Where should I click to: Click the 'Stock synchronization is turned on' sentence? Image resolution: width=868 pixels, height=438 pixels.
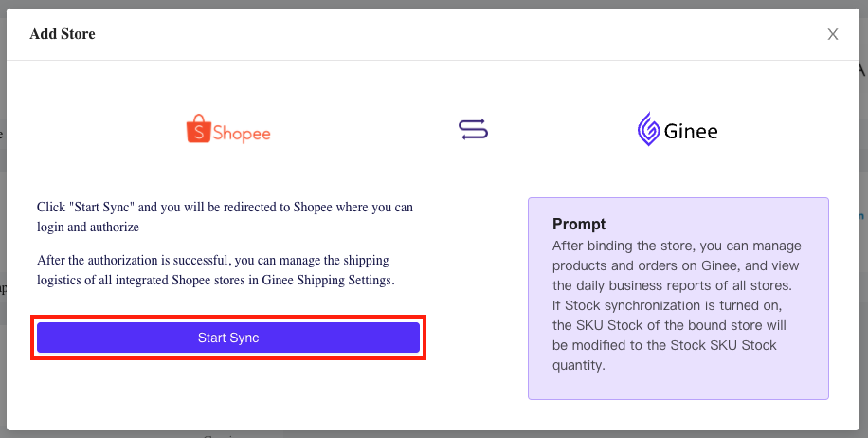667,305
